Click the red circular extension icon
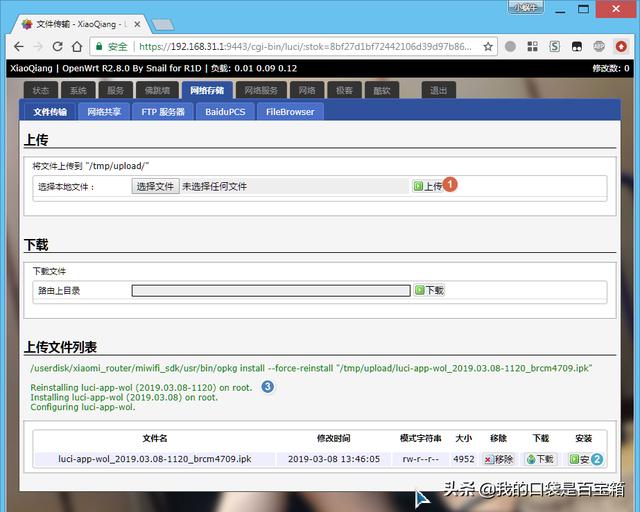 621,47
